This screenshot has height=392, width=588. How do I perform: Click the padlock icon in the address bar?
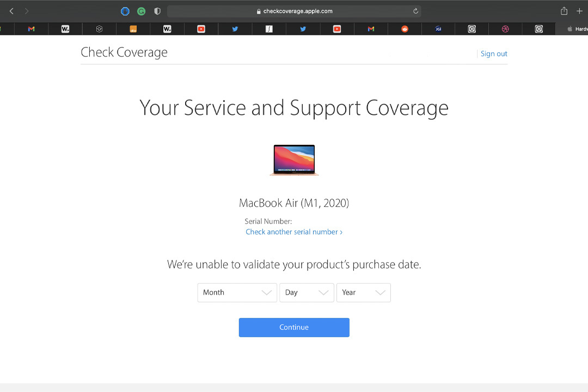tap(259, 11)
